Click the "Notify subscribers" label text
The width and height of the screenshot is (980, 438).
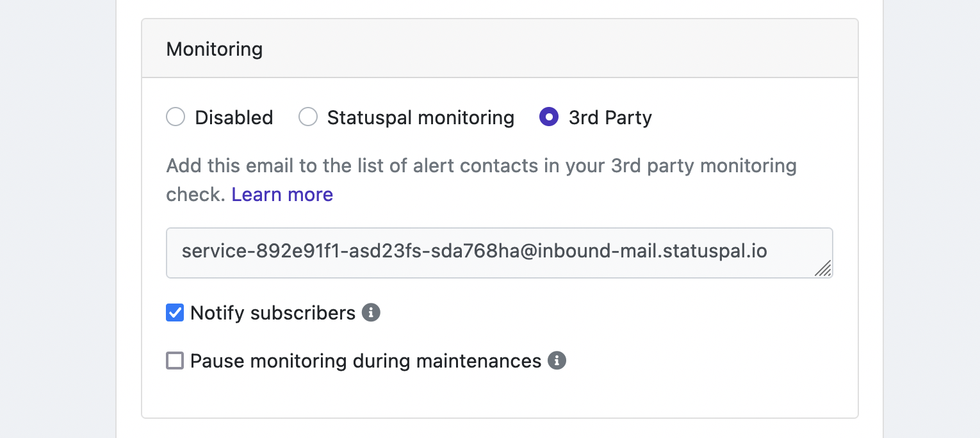point(273,313)
